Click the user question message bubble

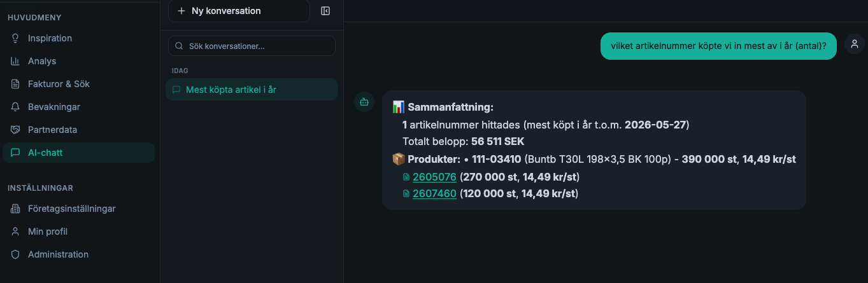718,46
